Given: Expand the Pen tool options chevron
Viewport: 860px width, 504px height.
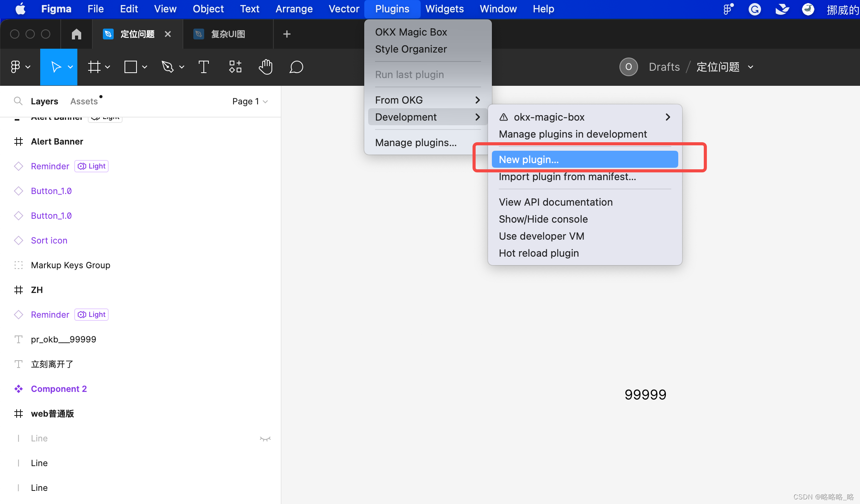Looking at the screenshot, I should pos(182,67).
